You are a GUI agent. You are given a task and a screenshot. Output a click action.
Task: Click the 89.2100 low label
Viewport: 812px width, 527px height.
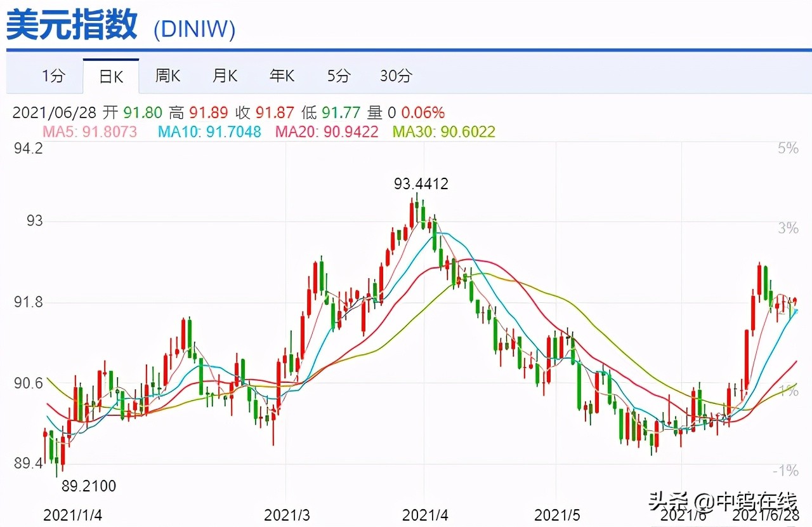89,486
